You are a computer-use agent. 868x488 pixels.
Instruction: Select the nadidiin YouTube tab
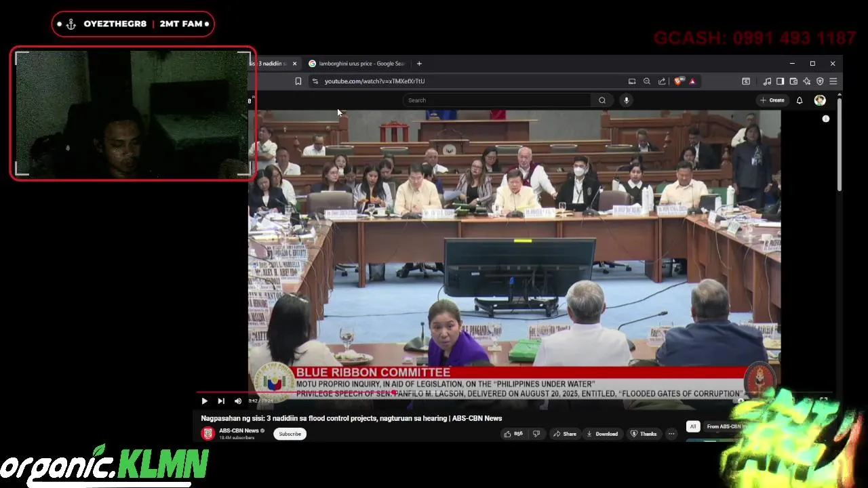coord(269,64)
